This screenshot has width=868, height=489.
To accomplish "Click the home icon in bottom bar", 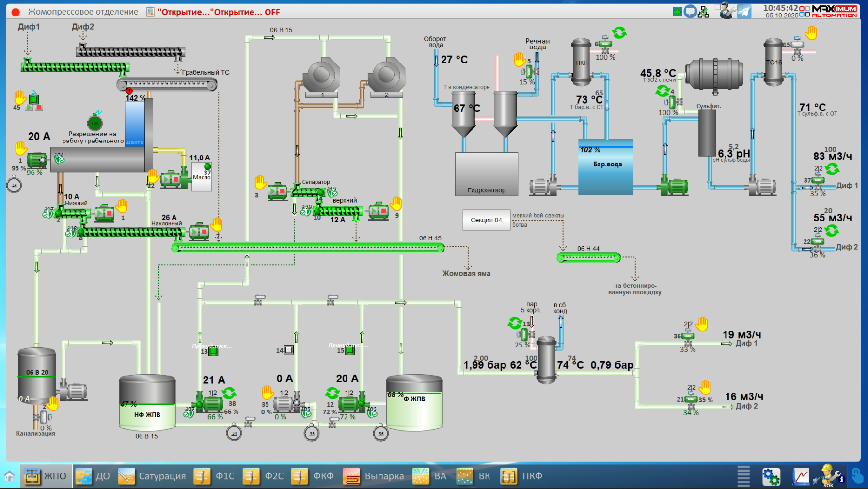I will coord(9,476).
